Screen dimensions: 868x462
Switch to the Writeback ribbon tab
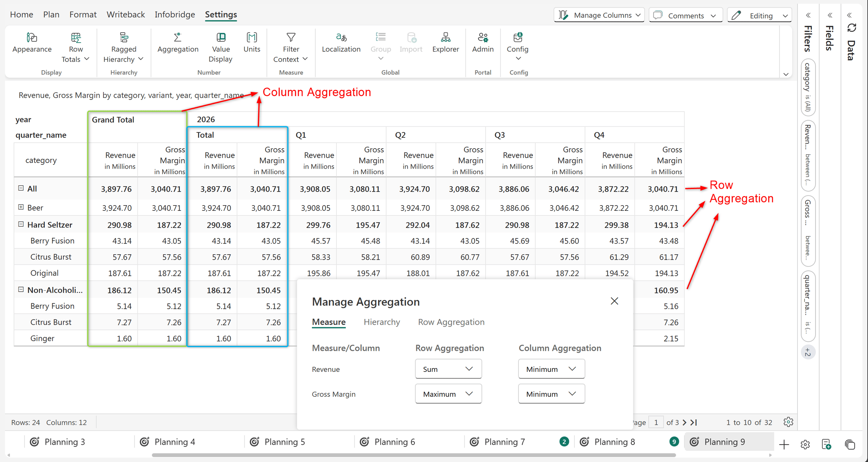click(125, 14)
